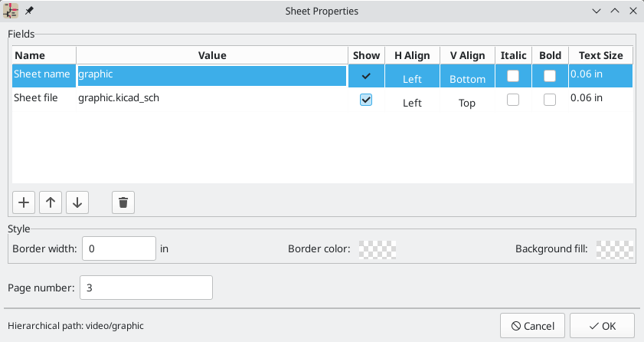The width and height of the screenshot is (644, 342).
Task: Open H Align choice for Sheet file row
Action: [412, 100]
